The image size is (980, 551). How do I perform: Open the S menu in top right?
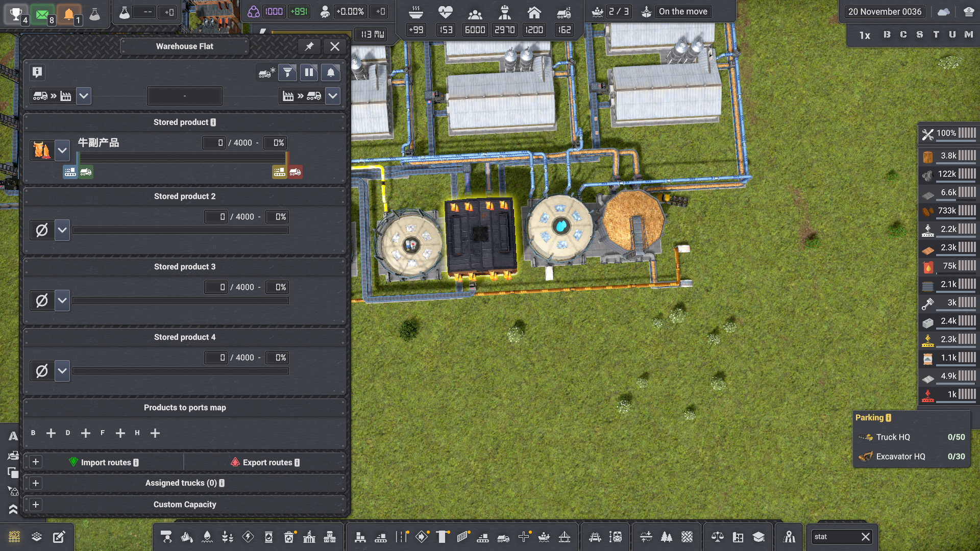click(920, 35)
